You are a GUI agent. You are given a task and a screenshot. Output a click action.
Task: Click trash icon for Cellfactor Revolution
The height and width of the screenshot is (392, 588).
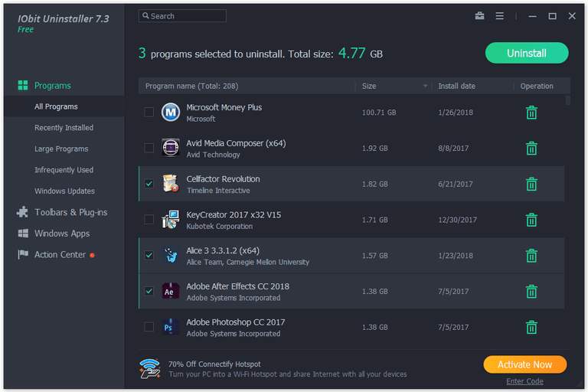(x=531, y=184)
